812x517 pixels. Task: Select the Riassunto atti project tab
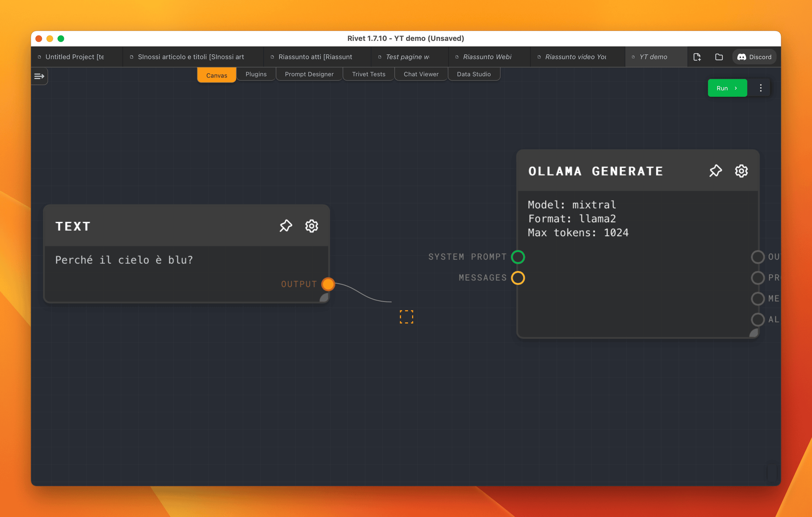tap(317, 57)
